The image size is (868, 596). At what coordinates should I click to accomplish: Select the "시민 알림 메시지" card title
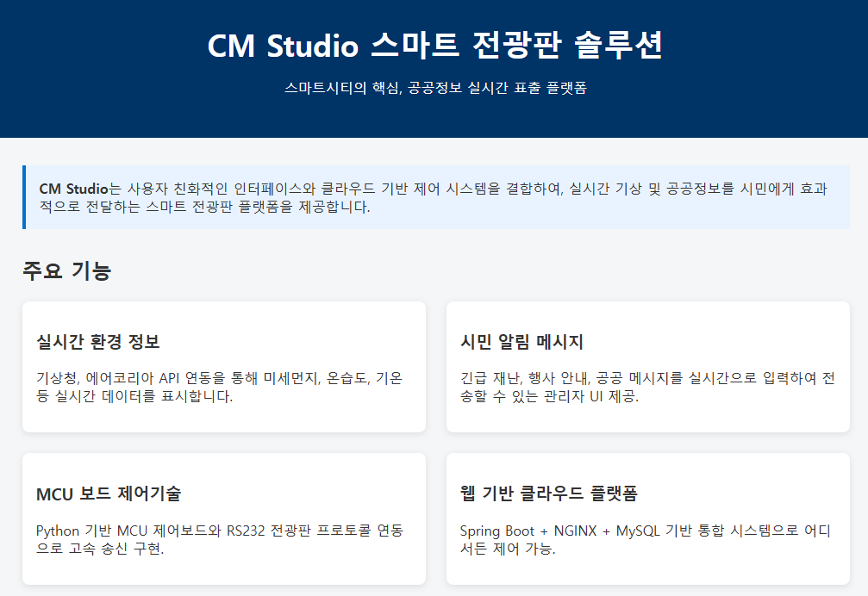point(521,342)
